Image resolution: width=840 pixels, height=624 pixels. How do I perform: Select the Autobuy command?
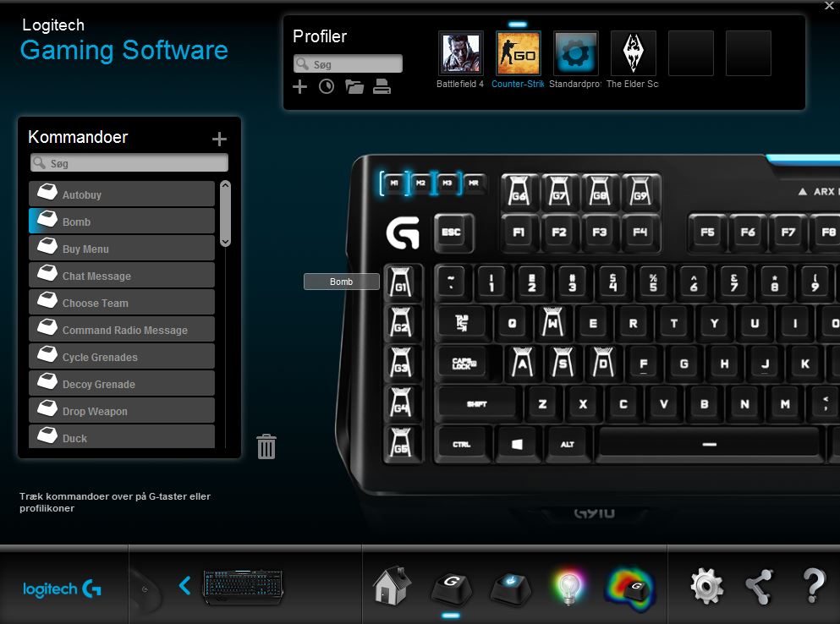pos(122,194)
